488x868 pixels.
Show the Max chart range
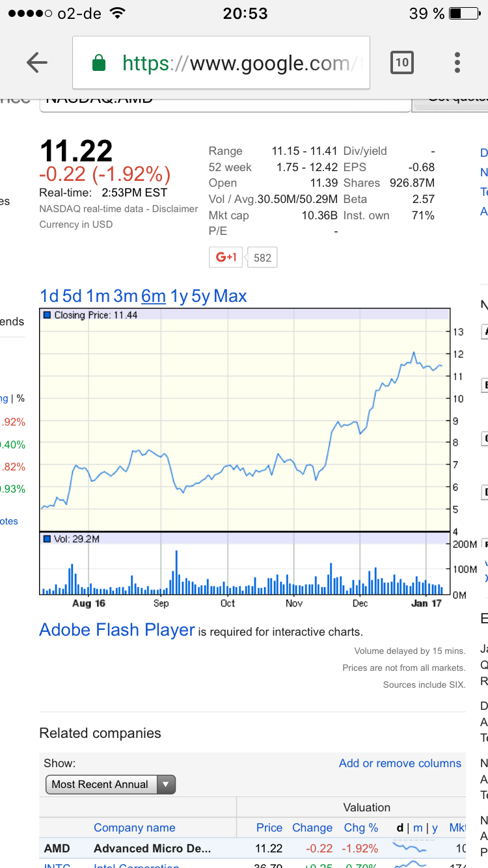230,296
